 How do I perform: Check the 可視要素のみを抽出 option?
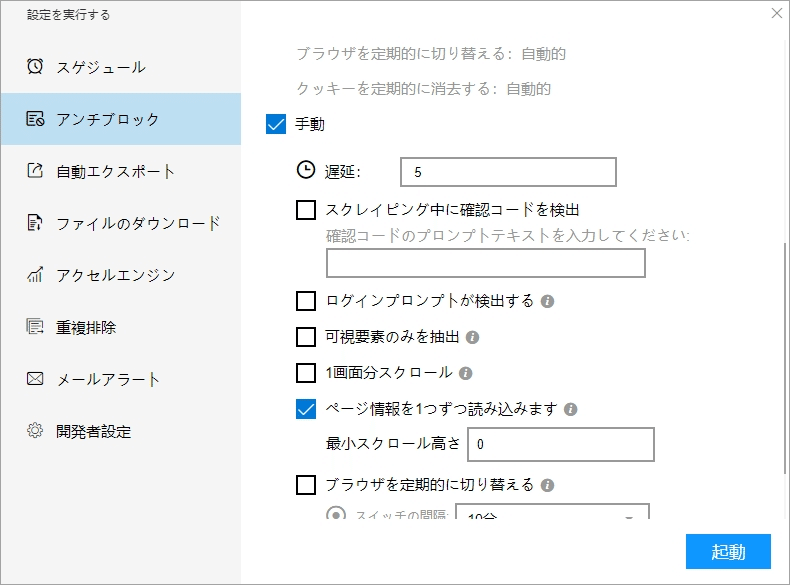point(307,337)
